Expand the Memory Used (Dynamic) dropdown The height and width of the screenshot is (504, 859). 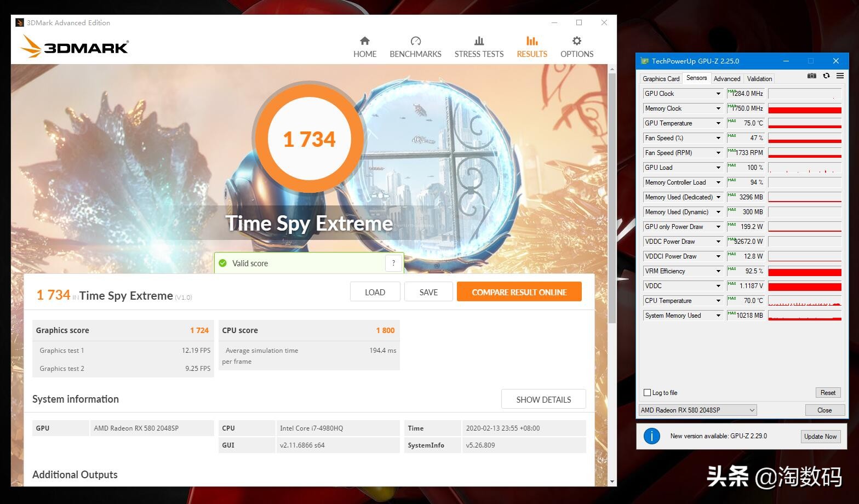(x=718, y=212)
